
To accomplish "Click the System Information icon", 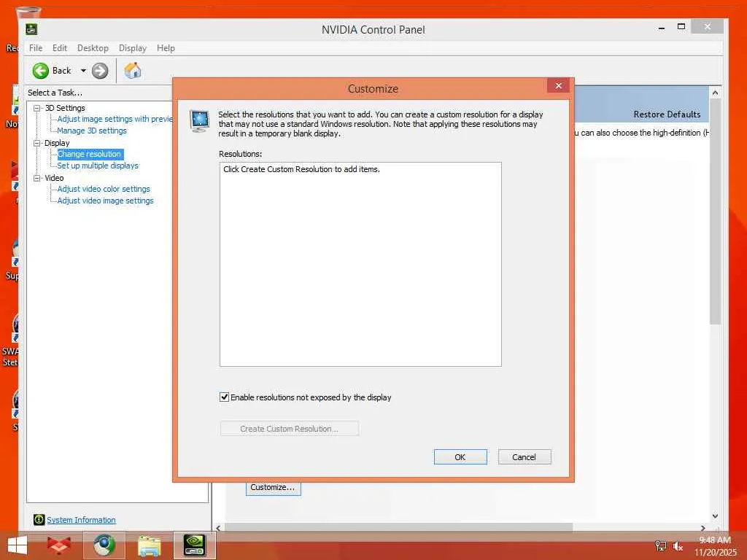I will [x=39, y=519].
